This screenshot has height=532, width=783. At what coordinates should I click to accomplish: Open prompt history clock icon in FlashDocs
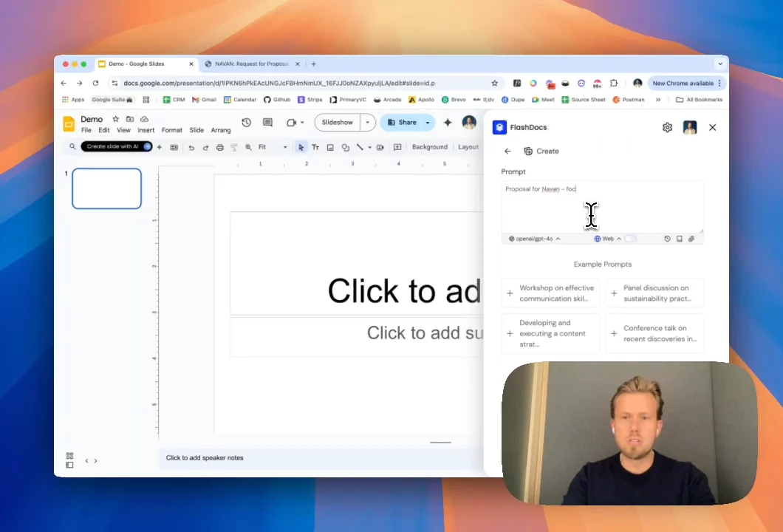(x=667, y=239)
